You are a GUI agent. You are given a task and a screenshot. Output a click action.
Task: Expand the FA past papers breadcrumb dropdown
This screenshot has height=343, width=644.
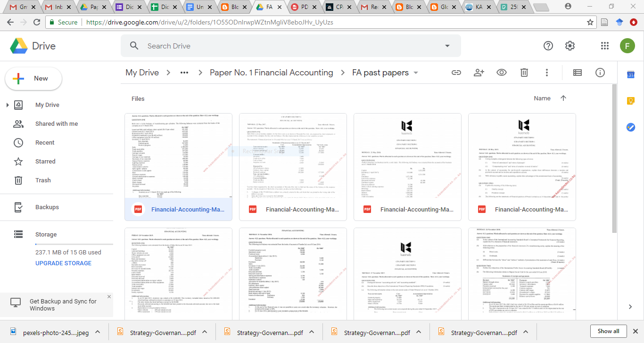click(x=415, y=73)
